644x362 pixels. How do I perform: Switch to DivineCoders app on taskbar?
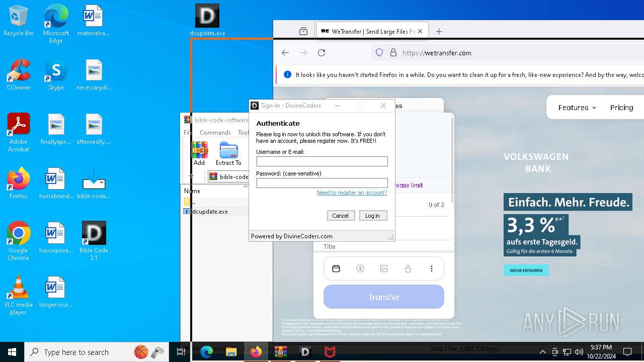click(x=305, y=352)
